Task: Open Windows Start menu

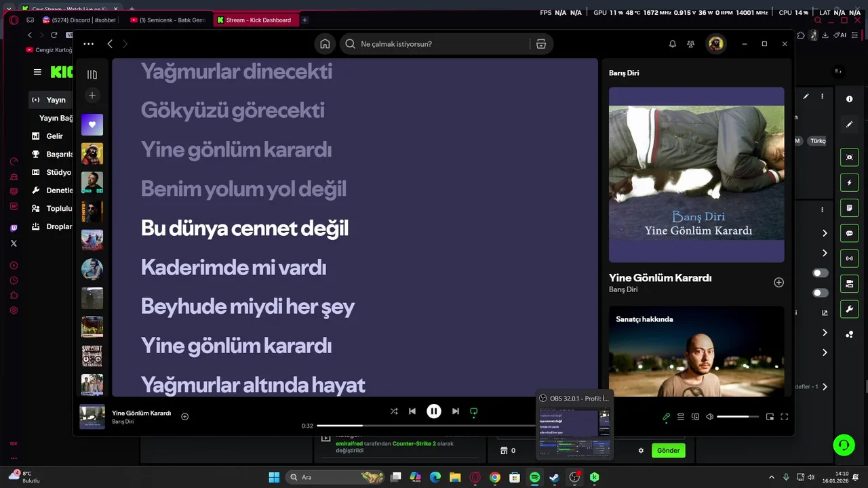Action: pyautogui.click(x=274, y=477)
